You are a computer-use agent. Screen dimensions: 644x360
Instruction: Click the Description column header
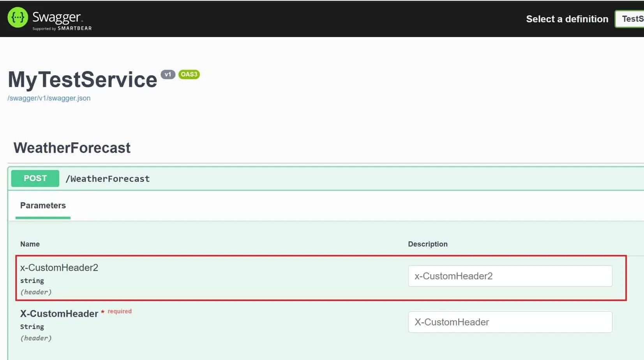(x=428, y=244)
